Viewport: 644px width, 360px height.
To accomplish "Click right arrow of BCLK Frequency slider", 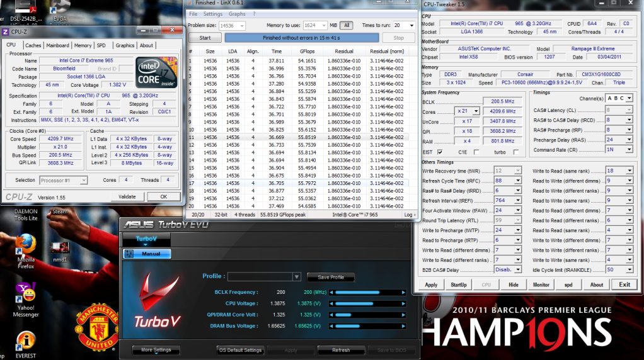I will [x=403, y=293].
